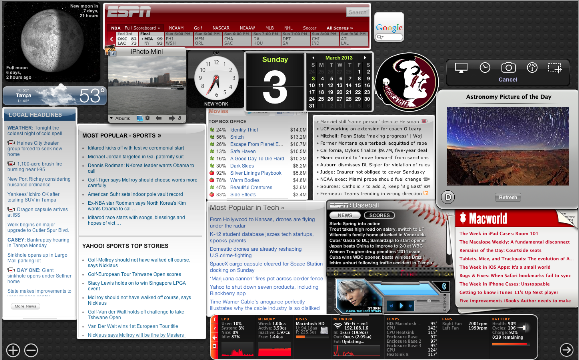This screenshot has width=579, height=360.
Task: Skip to next track in music widget
Action: coord(410,306)
